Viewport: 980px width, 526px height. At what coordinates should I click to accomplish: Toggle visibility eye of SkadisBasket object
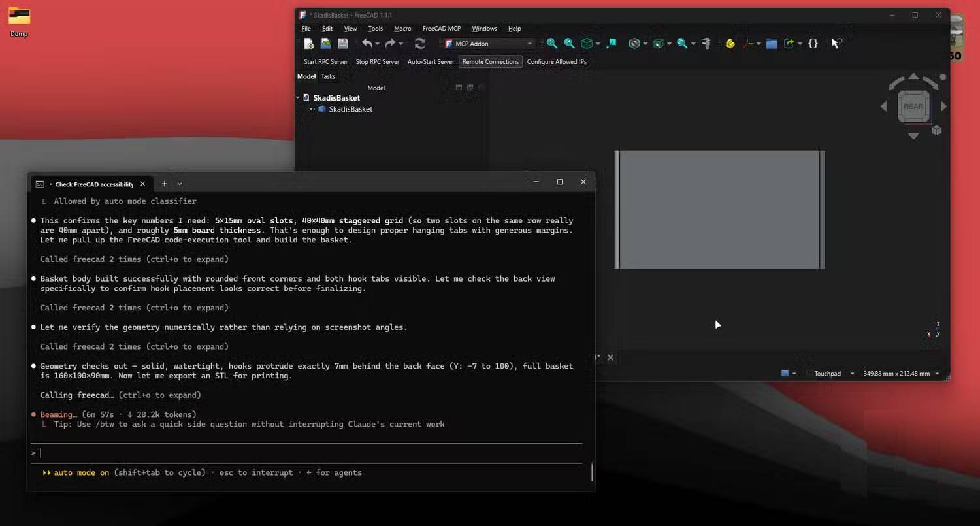pos(312,109)
